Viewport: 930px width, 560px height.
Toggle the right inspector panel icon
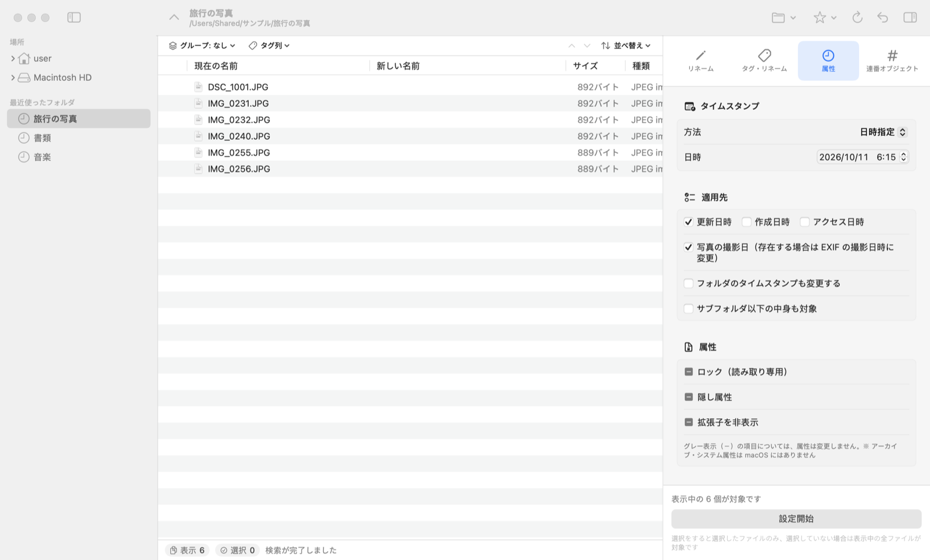910,17
